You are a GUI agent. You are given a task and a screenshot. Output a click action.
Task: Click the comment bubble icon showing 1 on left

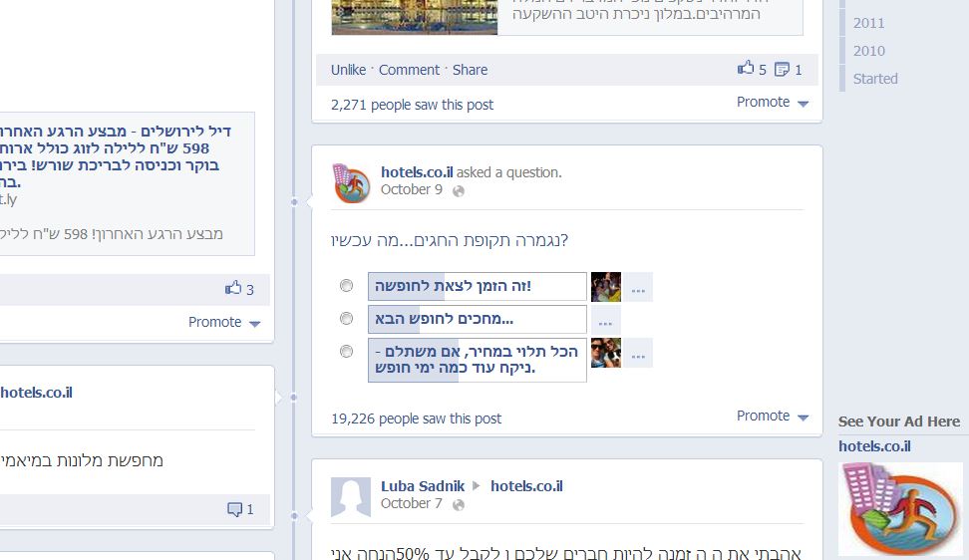click(235, 509)
